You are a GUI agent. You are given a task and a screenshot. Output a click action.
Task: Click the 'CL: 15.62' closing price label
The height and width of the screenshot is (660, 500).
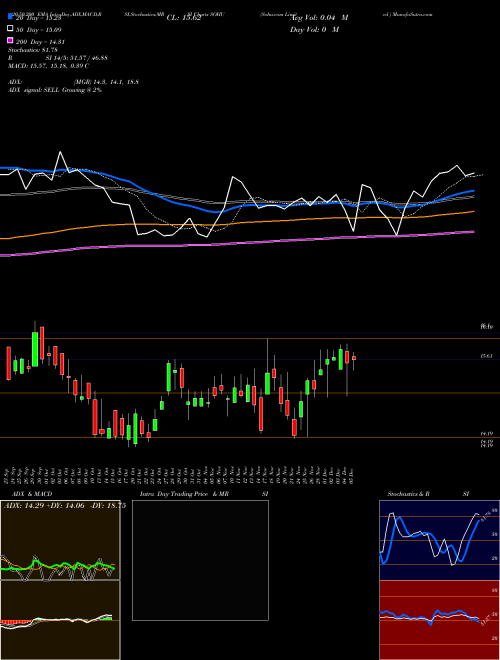184,18
